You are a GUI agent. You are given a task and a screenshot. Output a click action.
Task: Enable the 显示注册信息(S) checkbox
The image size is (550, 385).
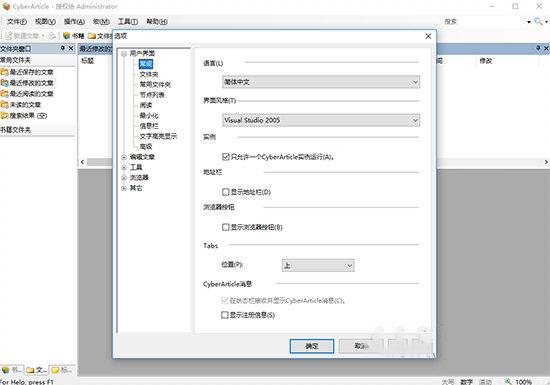tap(224, 315)
